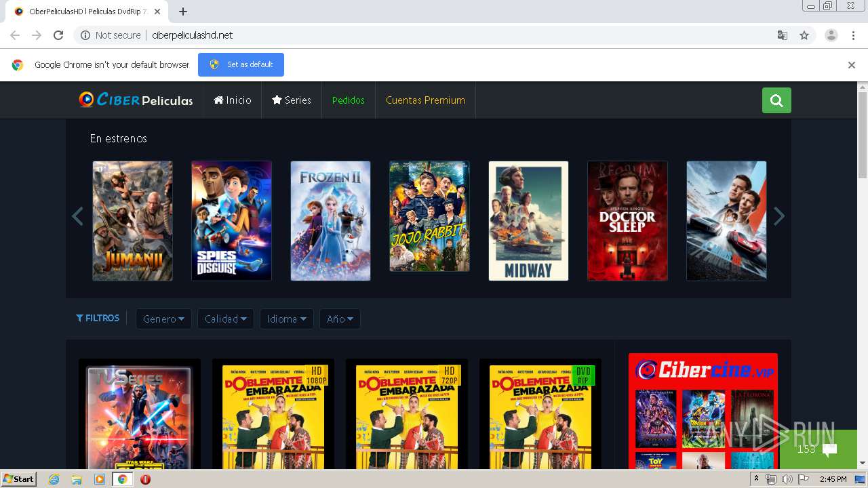
Task: Expand the Calidad filter dropdown
Action: (226, 319)
